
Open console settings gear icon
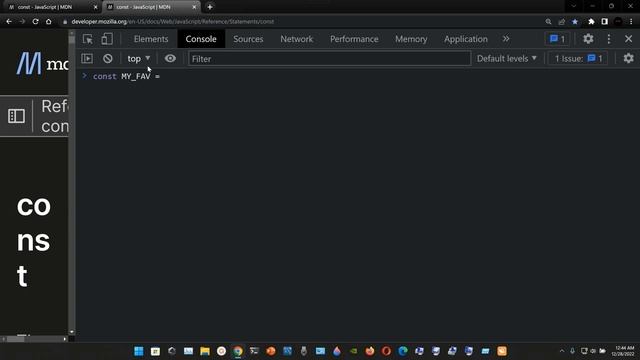click(x=629, y=58)
